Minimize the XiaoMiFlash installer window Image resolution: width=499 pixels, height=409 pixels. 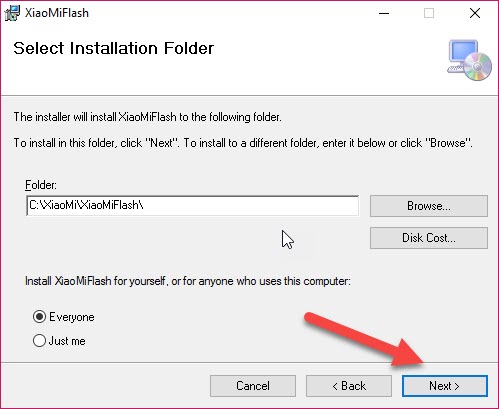pos(384,13)
